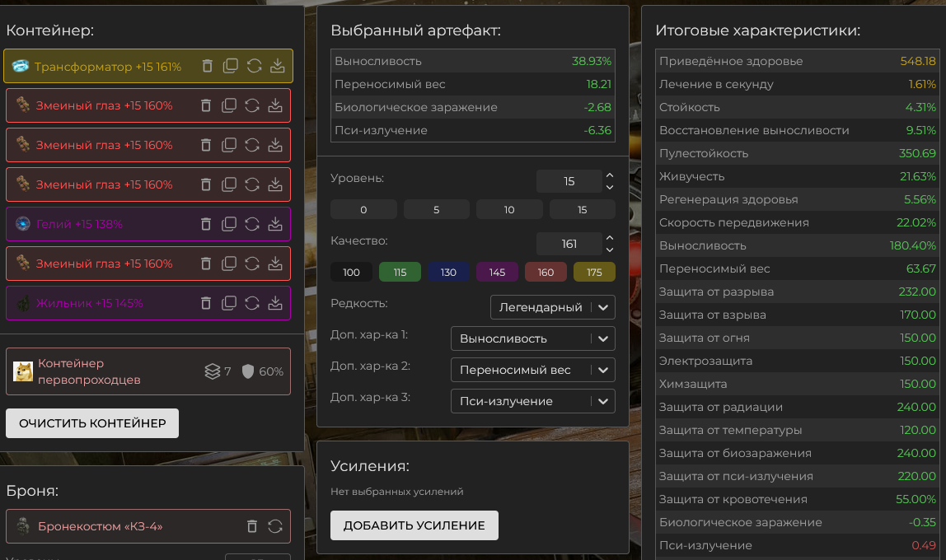Screen dimensions: 946x560
Task: Select the Трансформатор +15 161% row
Action: click(148, 66)
